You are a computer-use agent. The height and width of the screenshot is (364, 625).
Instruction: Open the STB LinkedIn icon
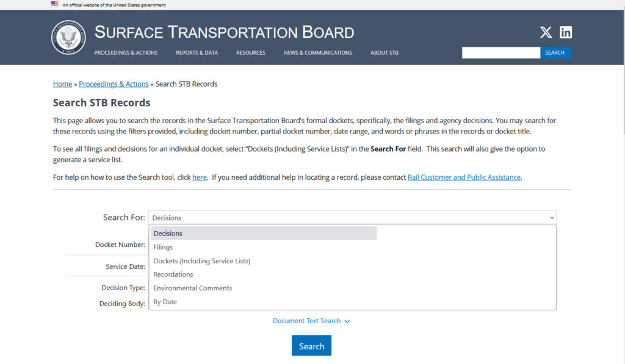(x=566, y=33)
